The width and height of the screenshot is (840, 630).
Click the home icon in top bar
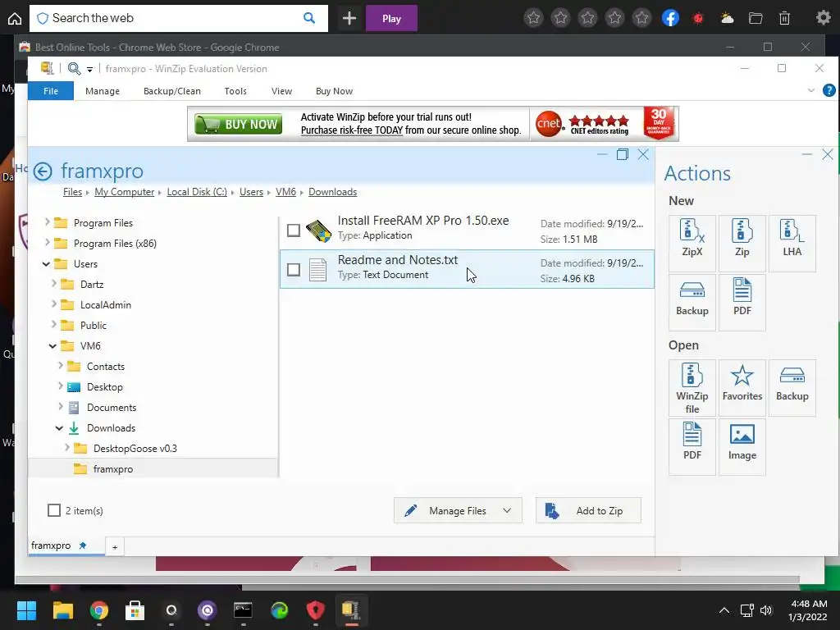[15, 19]
